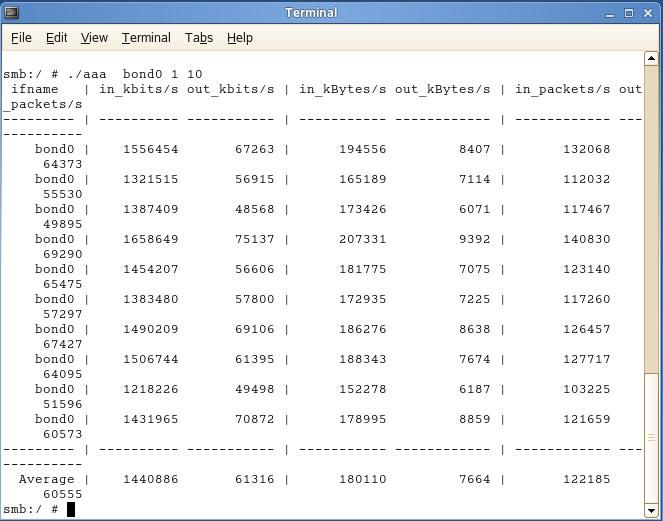
Task: Click the value 1431965
Action: click(151, 420)
